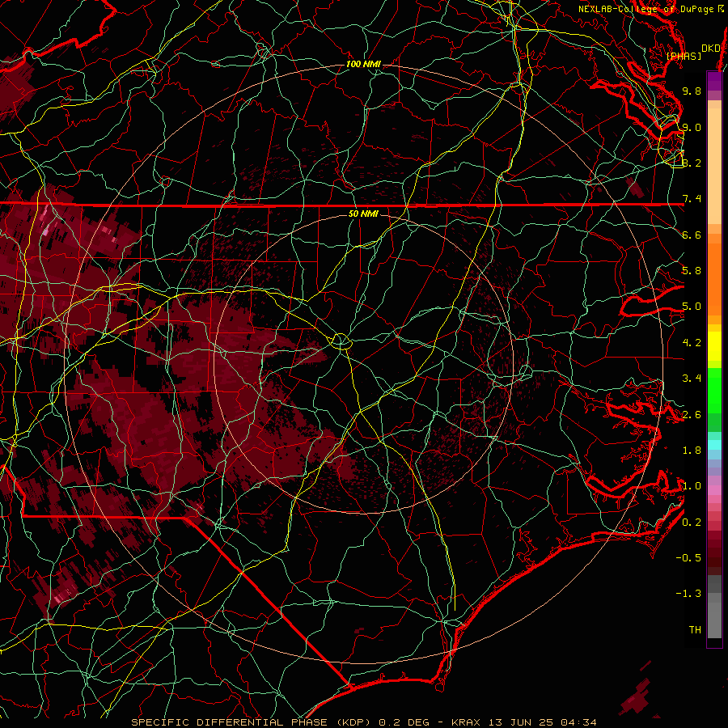Screen dimensions: 728x728
Task: Click the 50 NMI range ring label
Action: [363, 214]
